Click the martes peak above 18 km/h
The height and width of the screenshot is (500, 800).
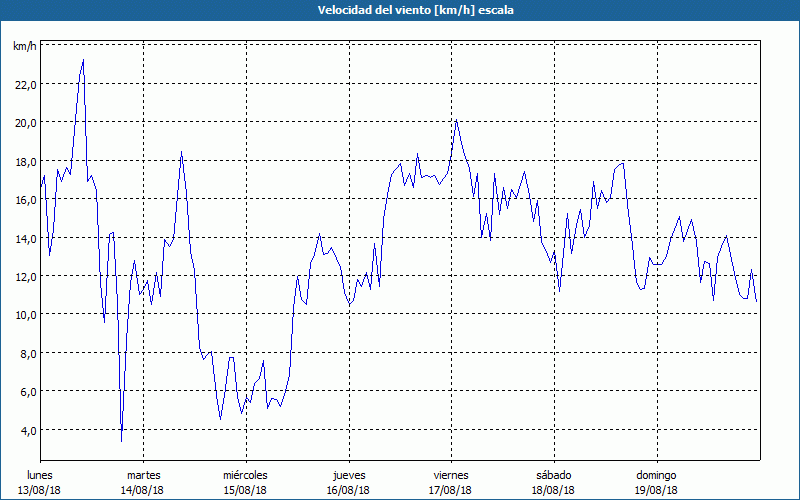(182, 152)
